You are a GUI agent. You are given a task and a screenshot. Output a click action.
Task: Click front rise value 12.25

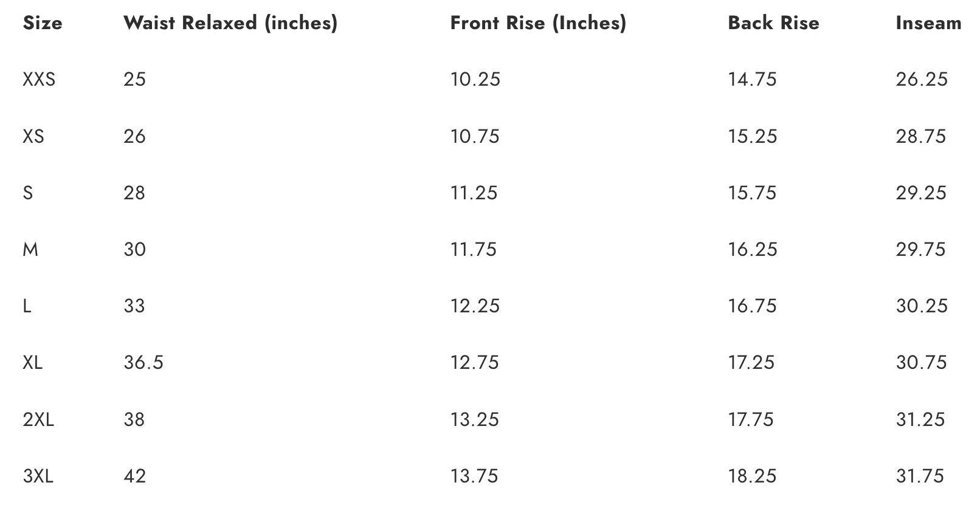click(x=475, y=306)
